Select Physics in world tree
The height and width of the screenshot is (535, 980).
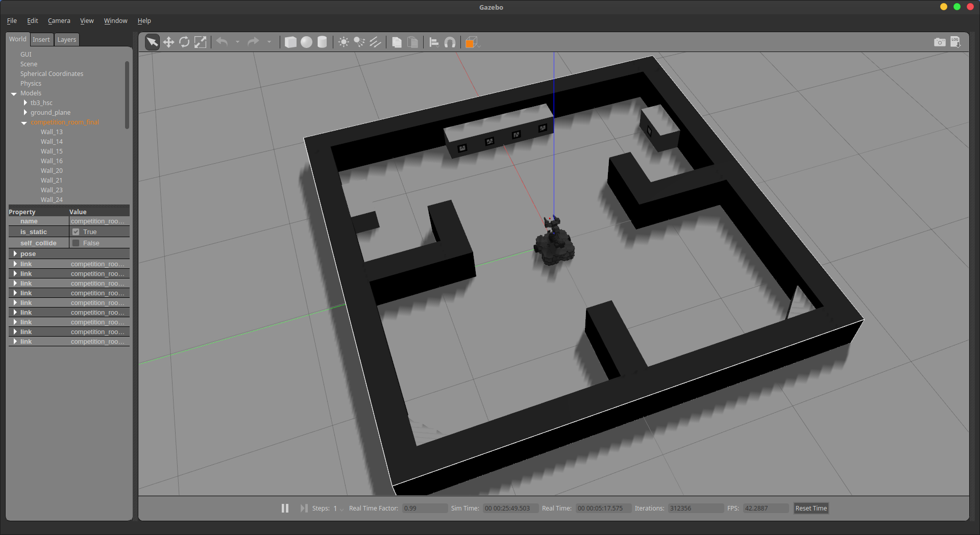(x=31, y=84)
